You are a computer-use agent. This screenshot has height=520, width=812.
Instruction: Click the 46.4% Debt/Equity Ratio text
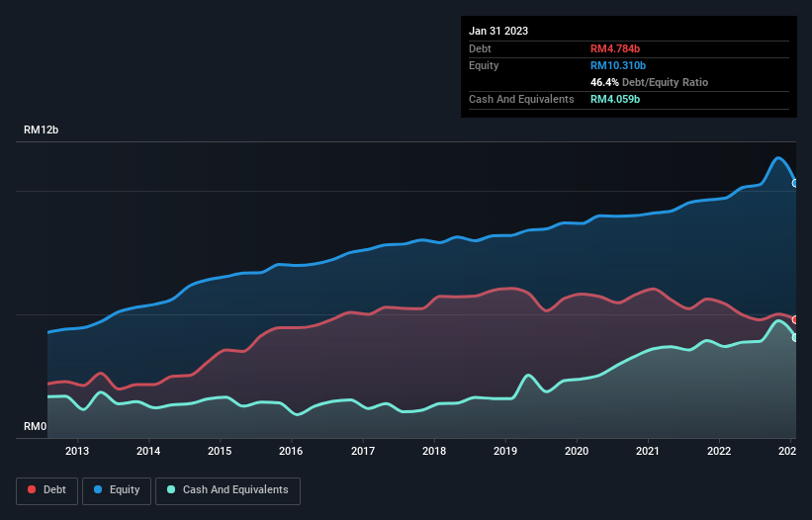(x=650, y=82)
